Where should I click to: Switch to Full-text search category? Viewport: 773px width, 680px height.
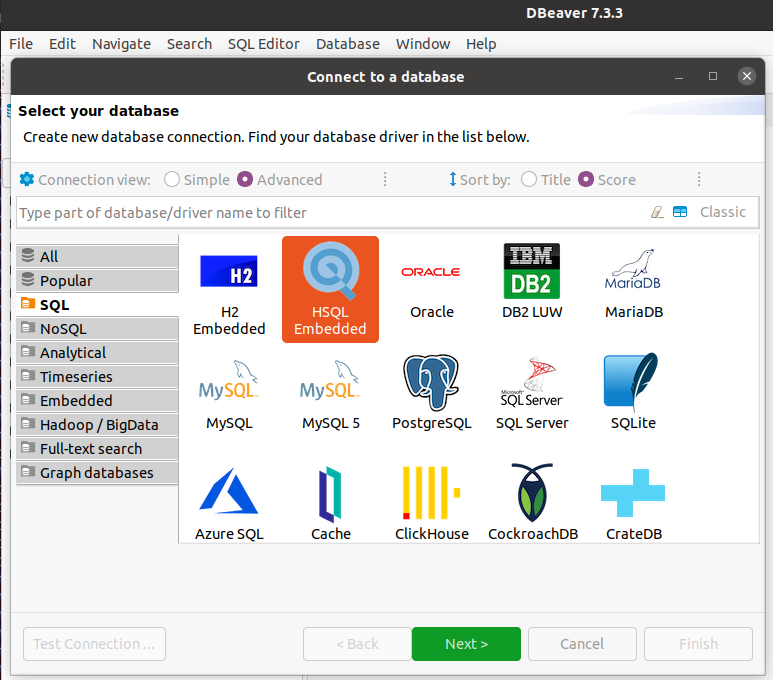coord(97,449)
